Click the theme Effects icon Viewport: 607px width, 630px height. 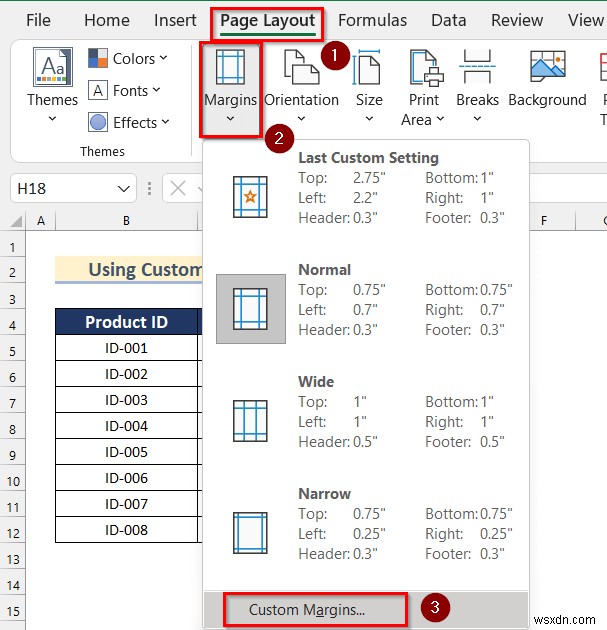coord(98,122)
